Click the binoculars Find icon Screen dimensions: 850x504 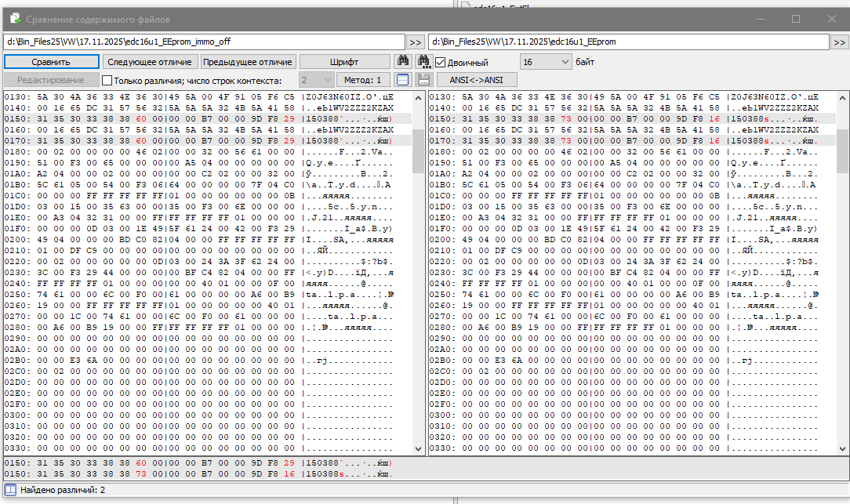point(403,61)
